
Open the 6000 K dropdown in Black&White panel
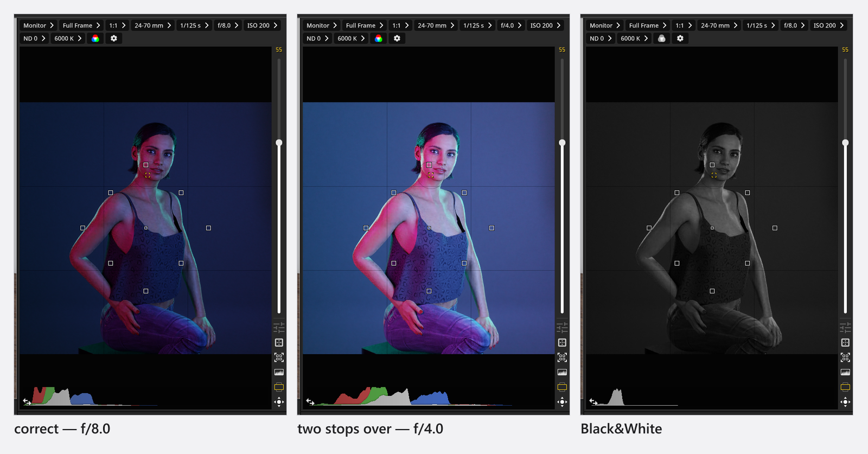(634, 39)
